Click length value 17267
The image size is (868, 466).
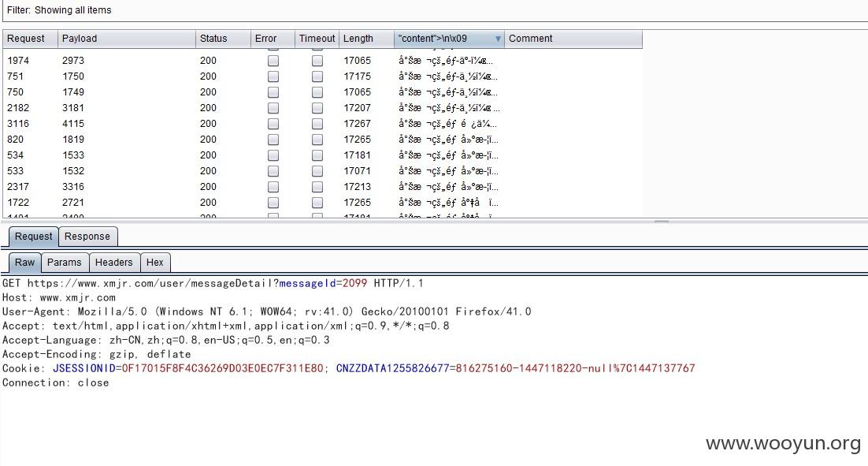click(357, 124)
